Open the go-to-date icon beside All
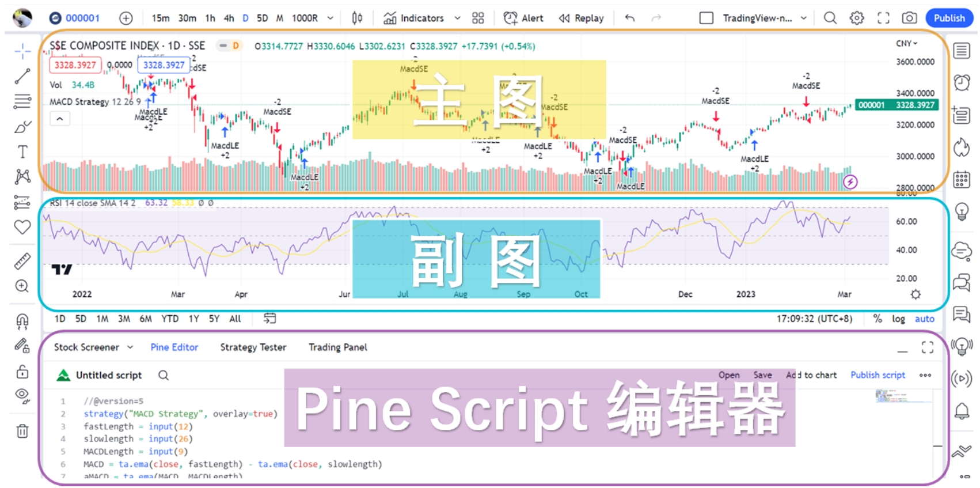Viewport: 980px width, 488px height. click(269, 318)
